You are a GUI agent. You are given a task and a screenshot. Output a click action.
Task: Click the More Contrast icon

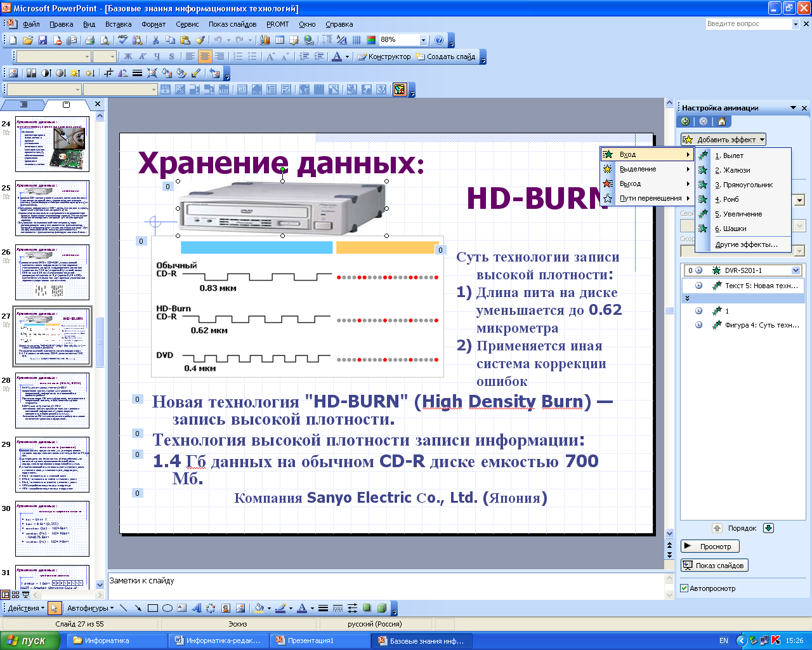coord(46,73)
